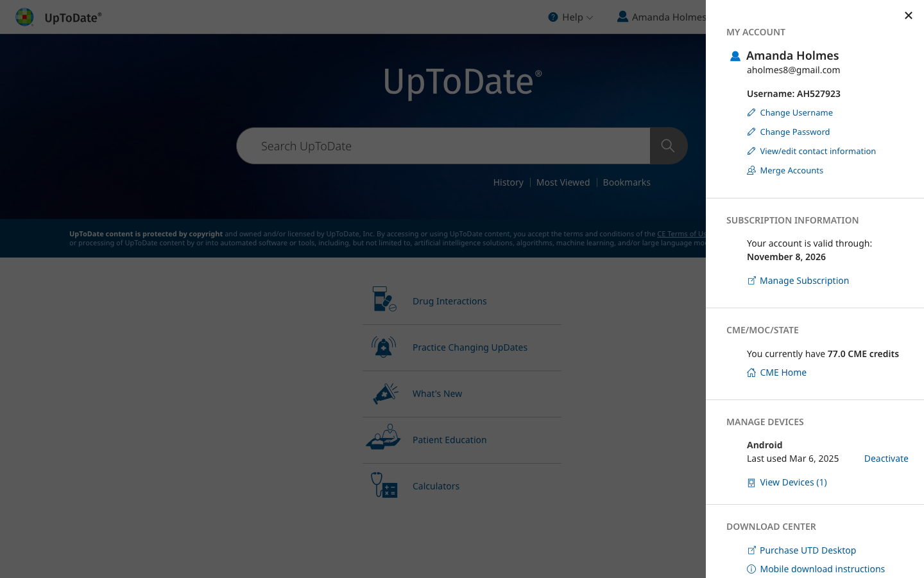Click the UpToDate wordmark in the header
The image size is (924, 578).
tap(73, 17)
